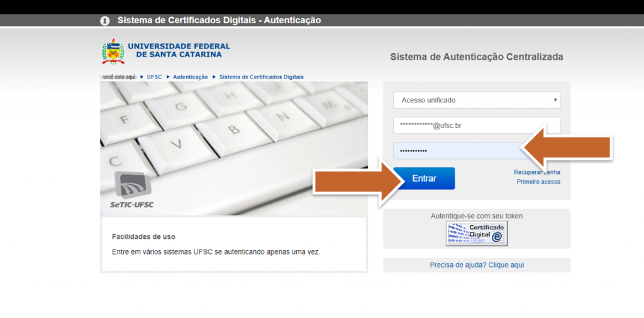Open Precisa de ajuda? Clique aqui
The image size is (644, 318).
[x=477, y=265]
